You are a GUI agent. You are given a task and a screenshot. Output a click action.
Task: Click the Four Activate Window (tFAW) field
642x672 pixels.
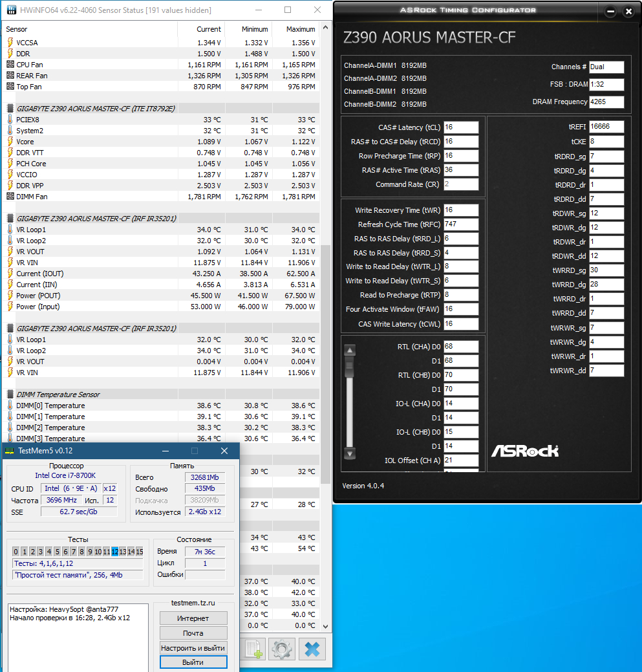click(x=461, y=309)
